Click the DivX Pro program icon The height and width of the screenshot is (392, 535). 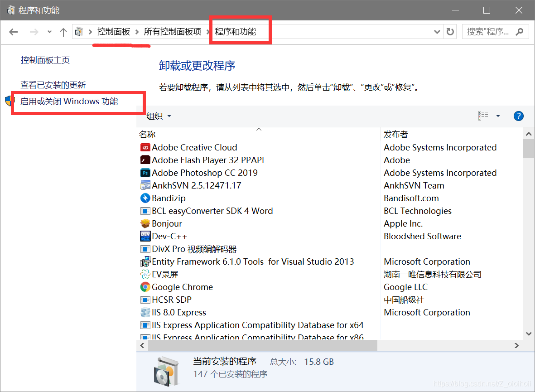tap(145, 249)
